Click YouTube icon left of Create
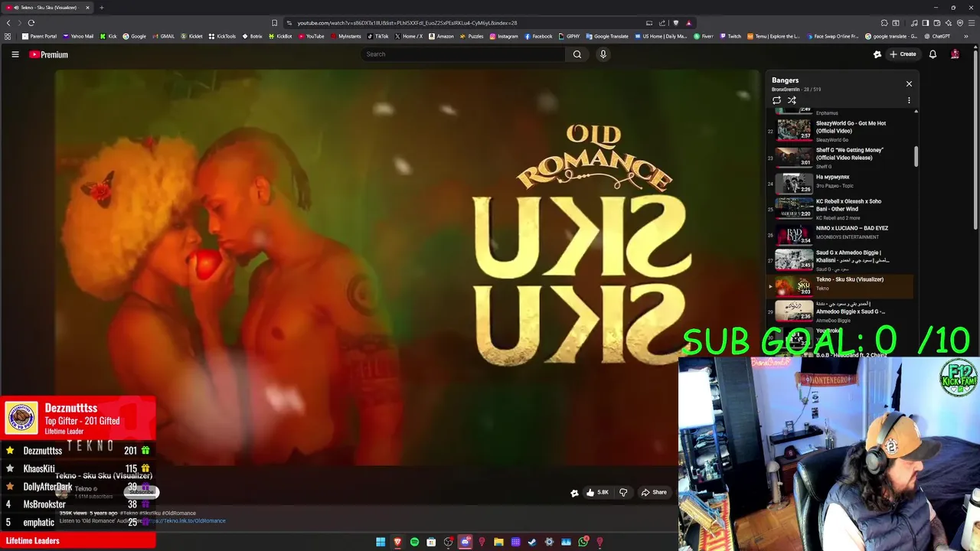980x551 pixels. coord(877,54)
